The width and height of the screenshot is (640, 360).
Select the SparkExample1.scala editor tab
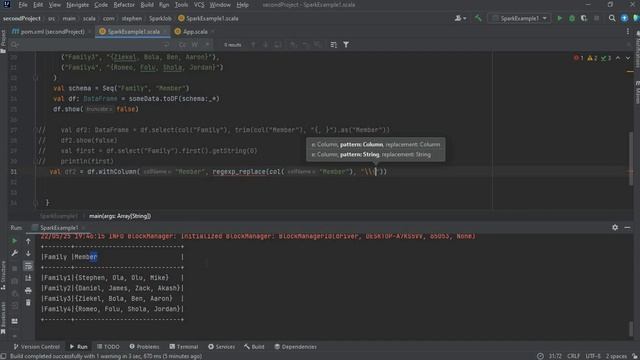pyautogui.click(x=131, y=31)
